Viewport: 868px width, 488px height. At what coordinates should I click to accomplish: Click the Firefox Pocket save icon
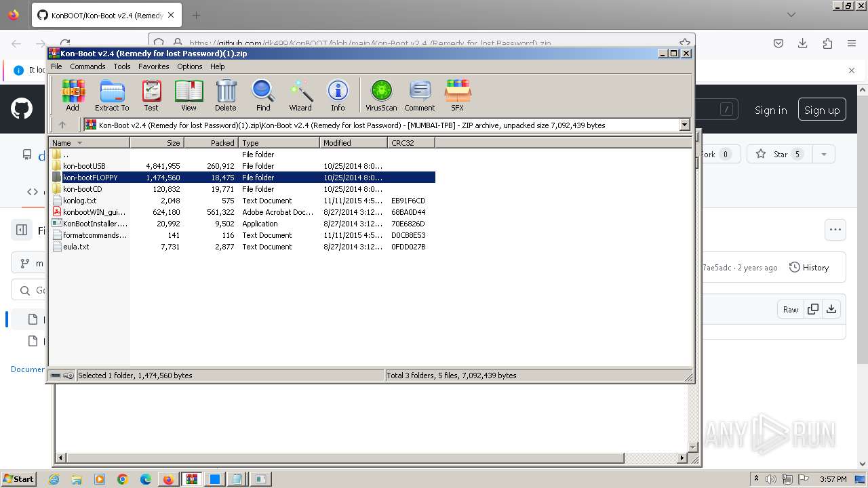(778, 43)
